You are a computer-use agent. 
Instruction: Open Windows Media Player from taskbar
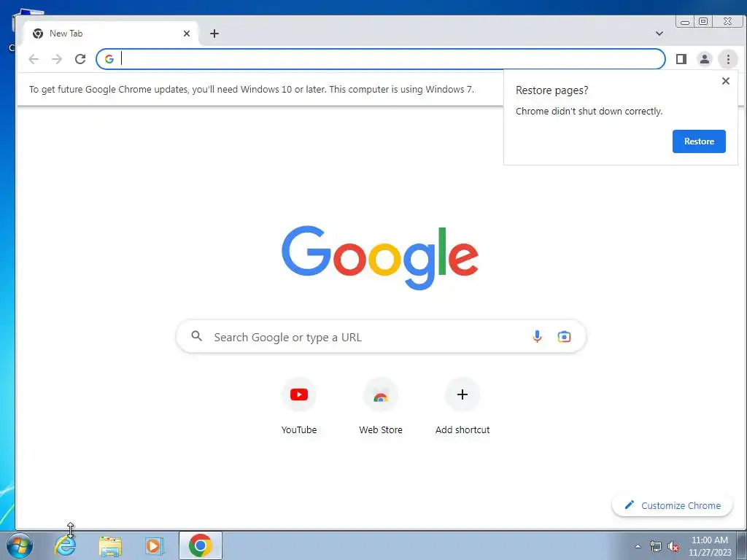155,545
